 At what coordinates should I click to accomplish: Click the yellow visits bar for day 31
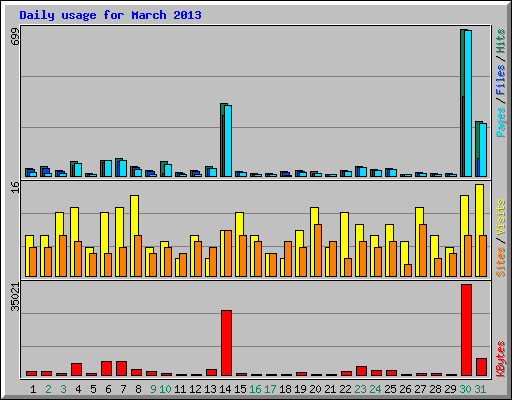(479, 230)
